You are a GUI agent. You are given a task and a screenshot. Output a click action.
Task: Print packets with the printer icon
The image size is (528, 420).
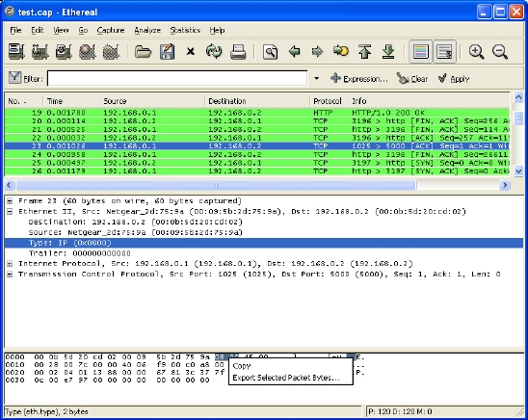[238, 51]
